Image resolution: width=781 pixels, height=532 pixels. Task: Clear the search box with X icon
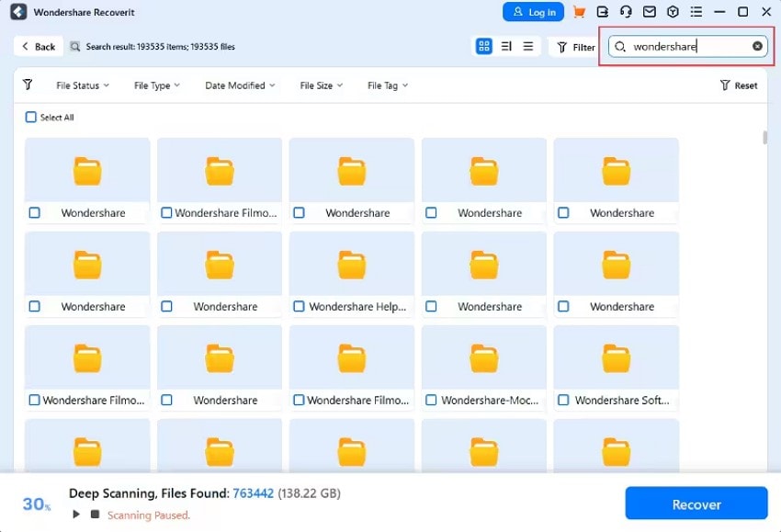(757, 46)
